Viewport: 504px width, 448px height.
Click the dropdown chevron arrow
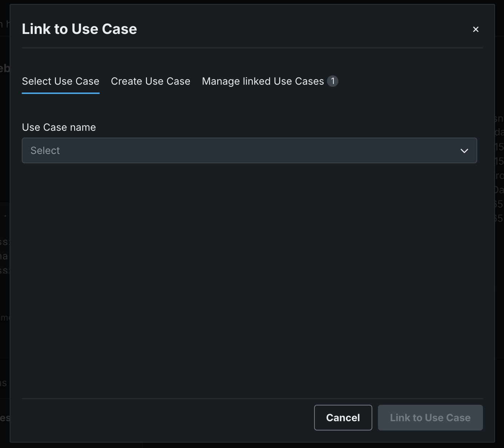click(x=464, y=151)
